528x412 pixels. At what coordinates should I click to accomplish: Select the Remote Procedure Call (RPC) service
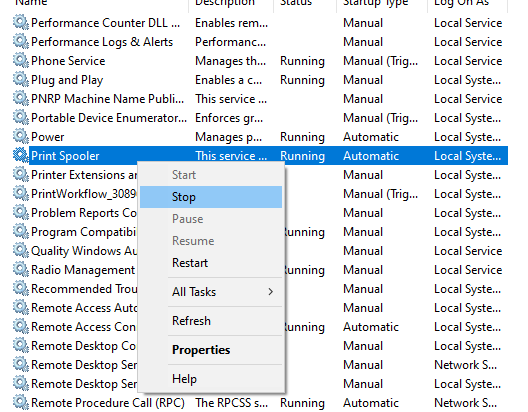108,403
